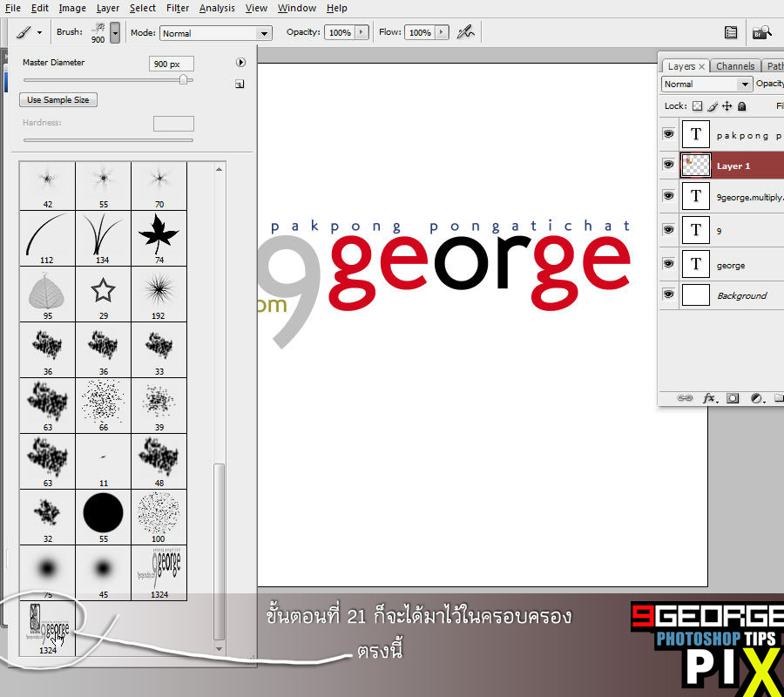Screen dimensions: 784x697
Task: Lock position move icon
Action: coord(727,106)
